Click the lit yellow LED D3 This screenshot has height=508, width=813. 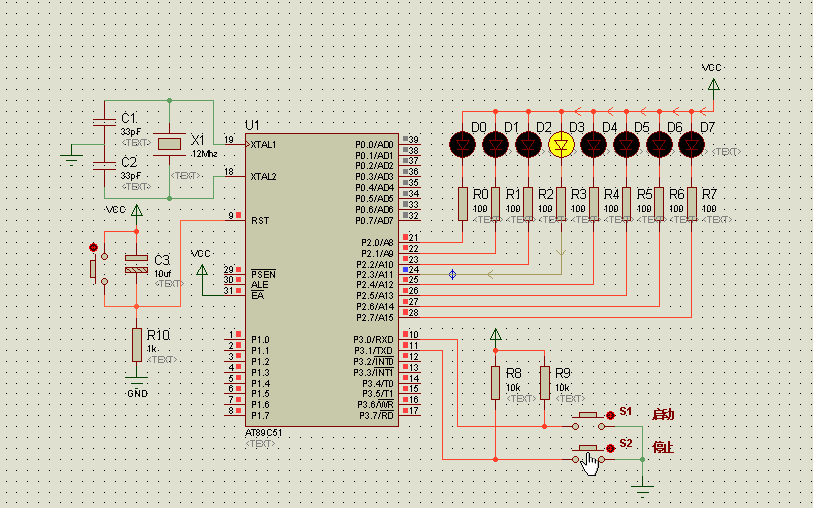561,145
